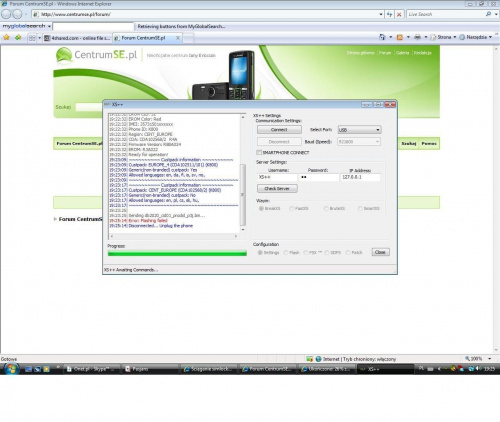The height and width of the screenshot is (422, 500).
Task: Click the Check Server button
Action: coord(277,189)
